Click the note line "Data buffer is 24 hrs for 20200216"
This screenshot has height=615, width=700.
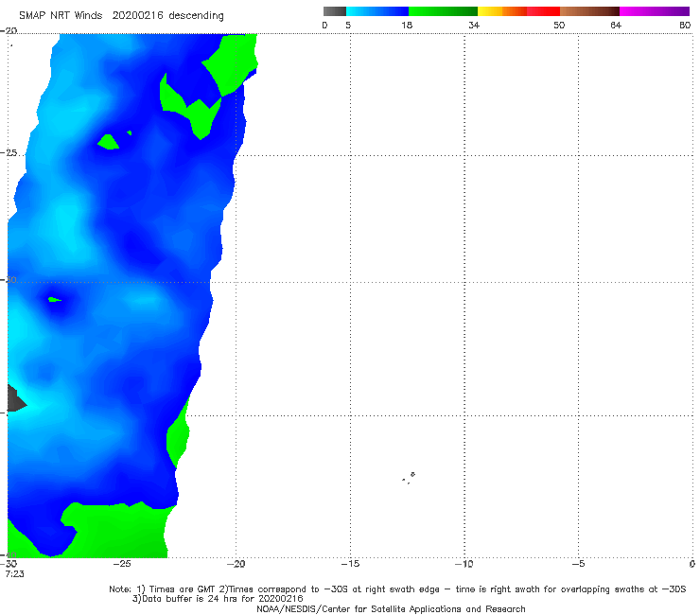218,599
